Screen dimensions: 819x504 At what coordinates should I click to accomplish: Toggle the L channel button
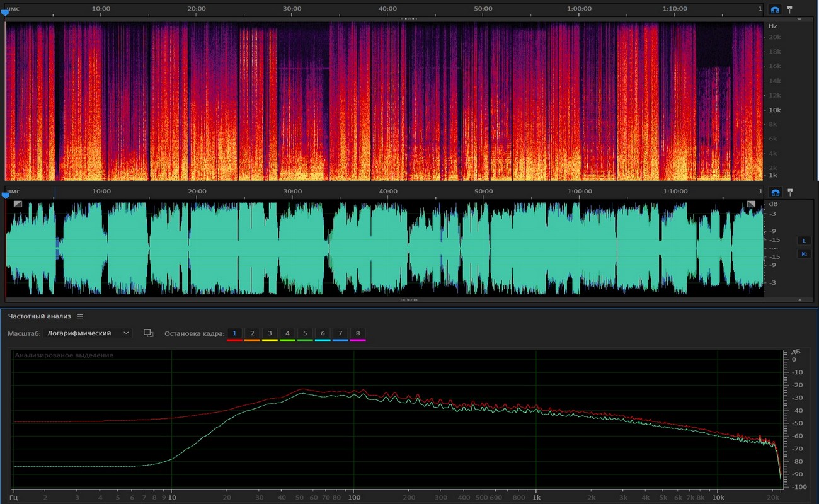tap(804, 240)
